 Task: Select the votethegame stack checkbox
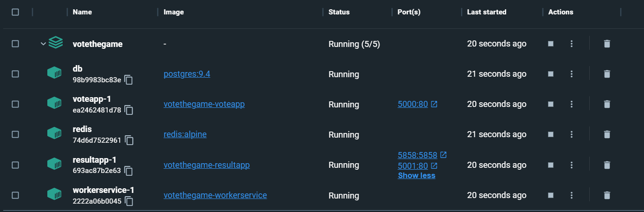tap(15, 44)
